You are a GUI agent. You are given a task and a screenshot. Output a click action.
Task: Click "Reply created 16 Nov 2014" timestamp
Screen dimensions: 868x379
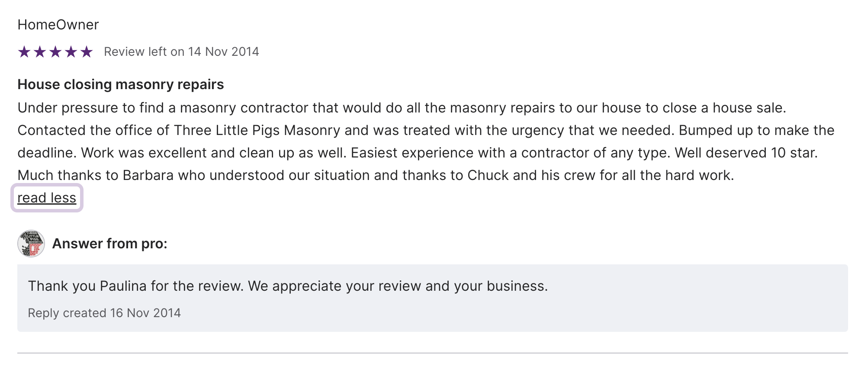point(104,313)
